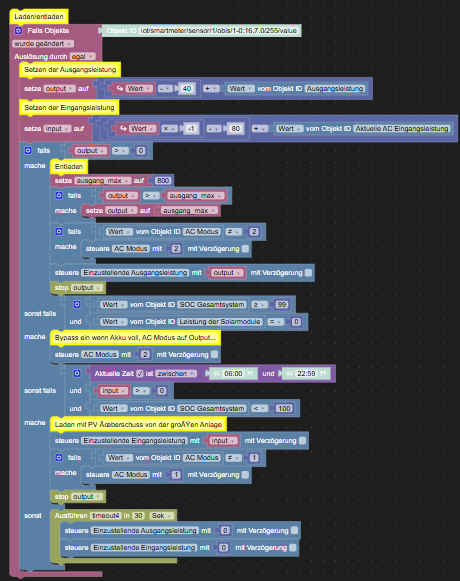Open gear icon beside Aktuelle Zeit condition
The image size is (460, 581).
(x=77, y=374)
